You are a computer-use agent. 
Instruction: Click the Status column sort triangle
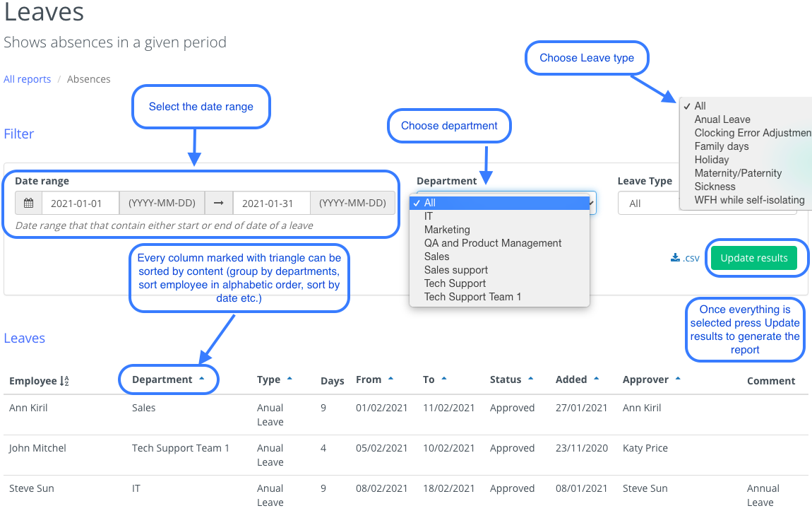pos(530,379)
